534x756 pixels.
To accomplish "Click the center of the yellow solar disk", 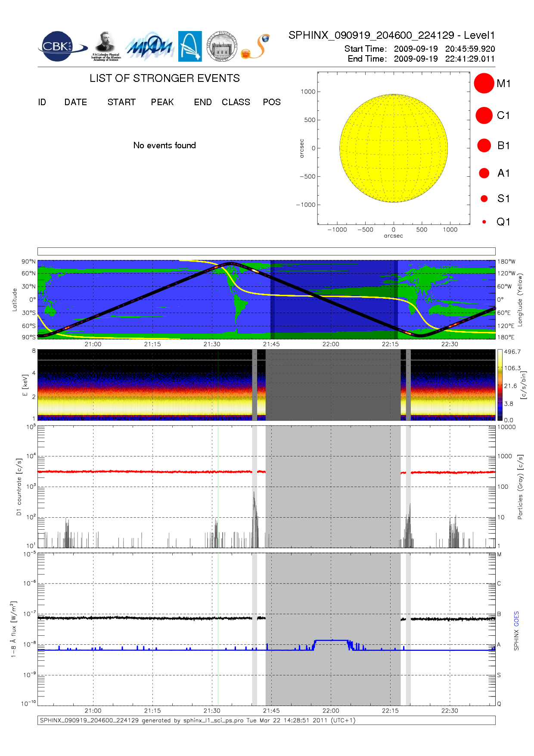I will (394, 148).
